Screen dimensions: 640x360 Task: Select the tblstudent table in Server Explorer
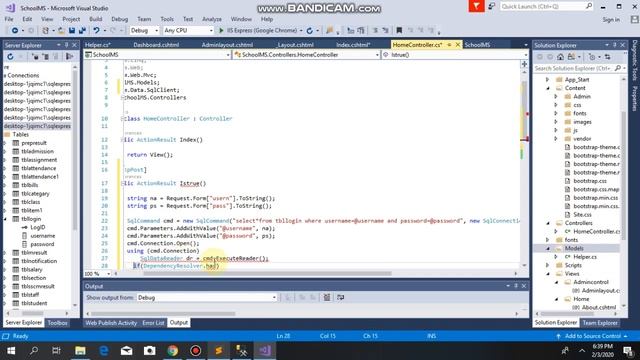coord(34,303)
